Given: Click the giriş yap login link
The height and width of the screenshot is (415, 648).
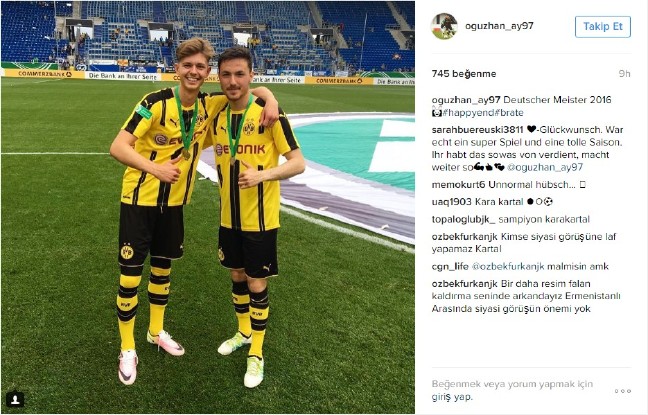Looking at the screenshot, I should coord(451,397).
